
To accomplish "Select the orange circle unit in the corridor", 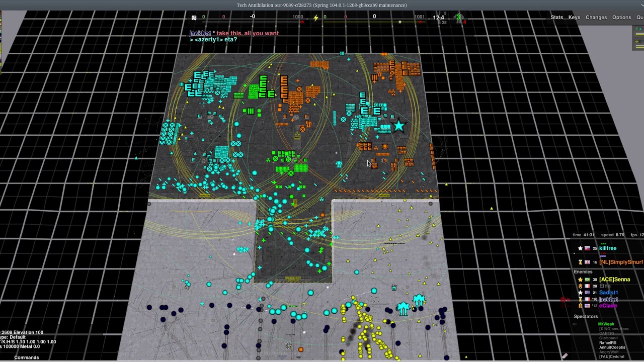I will point(323,215).
